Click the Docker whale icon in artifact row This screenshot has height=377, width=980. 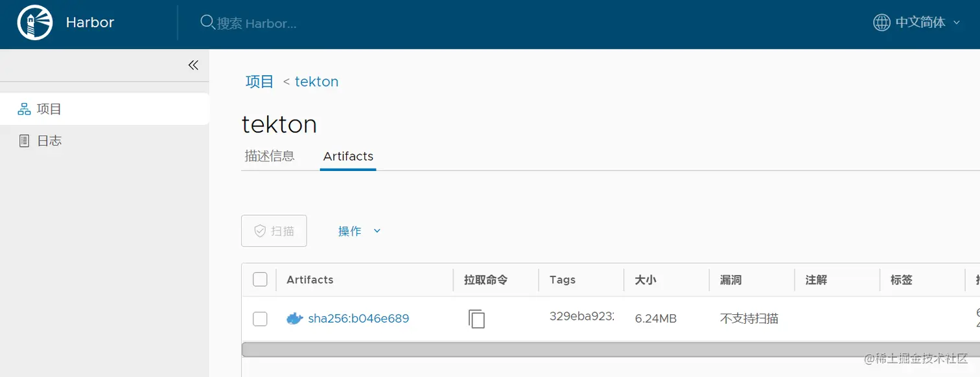point(295,318)
